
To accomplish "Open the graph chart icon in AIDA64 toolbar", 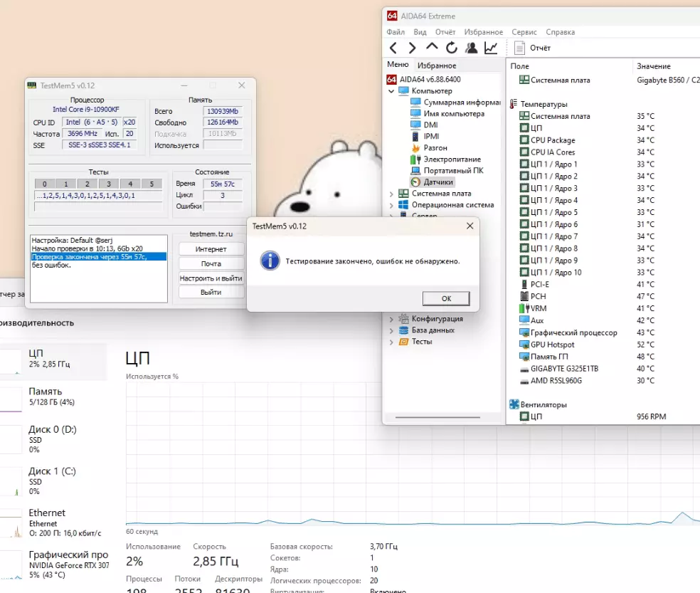I will pos(491,48).
